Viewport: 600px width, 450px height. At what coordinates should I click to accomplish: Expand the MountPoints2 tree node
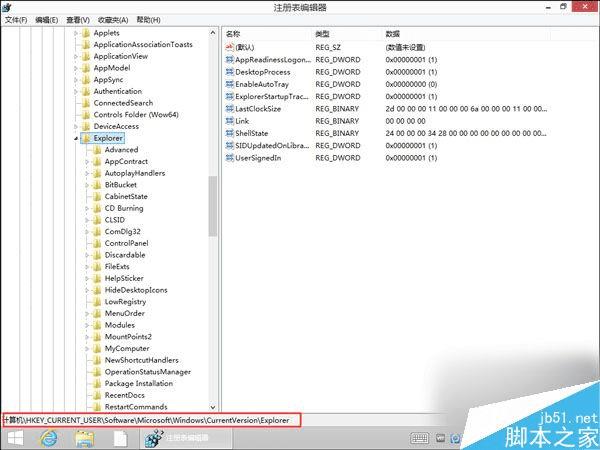(87, 337)
